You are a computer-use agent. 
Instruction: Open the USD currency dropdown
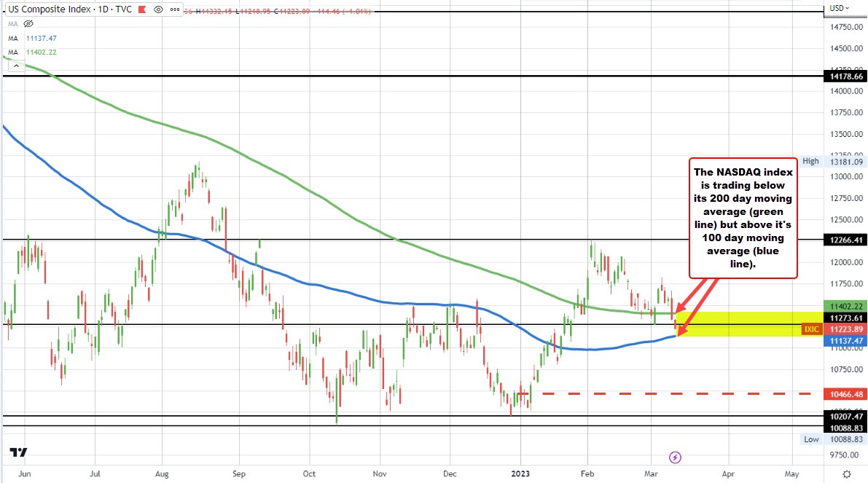tap(839, 8)
